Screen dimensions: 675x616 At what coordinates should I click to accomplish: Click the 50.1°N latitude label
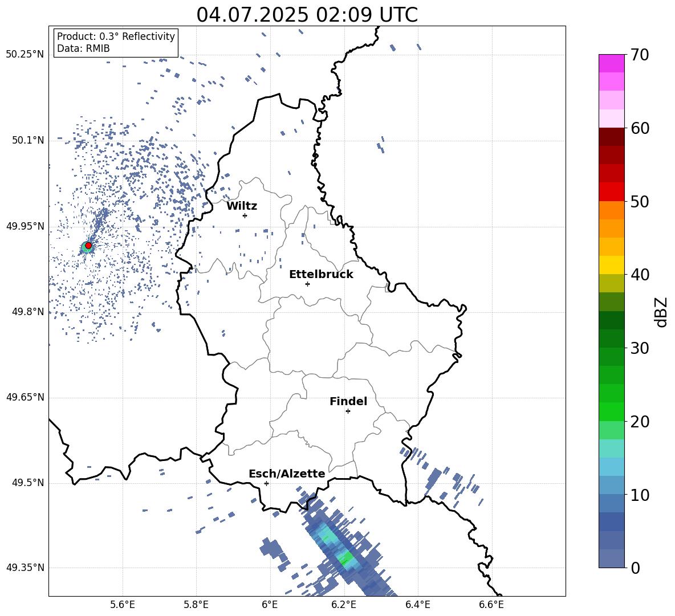click(x=28, y=140)
